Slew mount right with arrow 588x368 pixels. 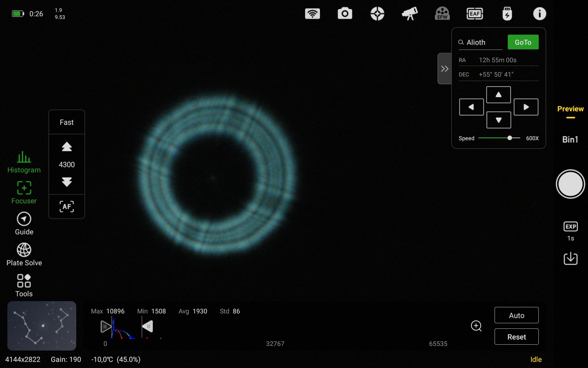(x=526, y=107)
